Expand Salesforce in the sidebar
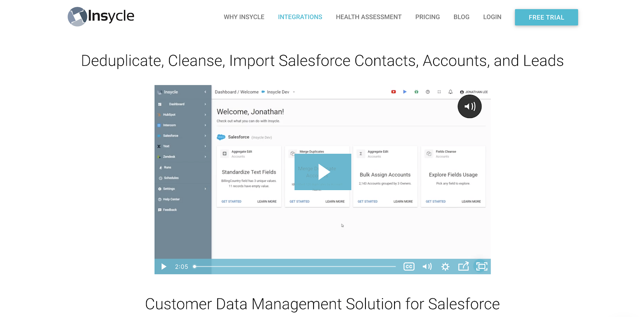Screen dimensions: 644x317 point(183,136)
